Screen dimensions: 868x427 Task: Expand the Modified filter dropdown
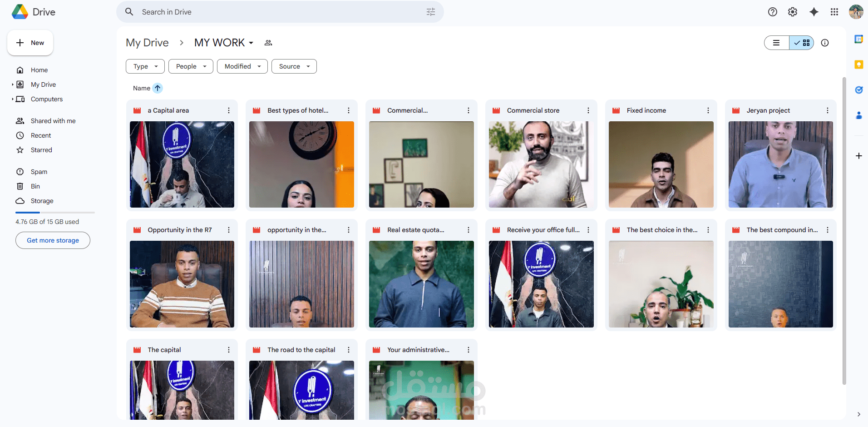(242, 66)
